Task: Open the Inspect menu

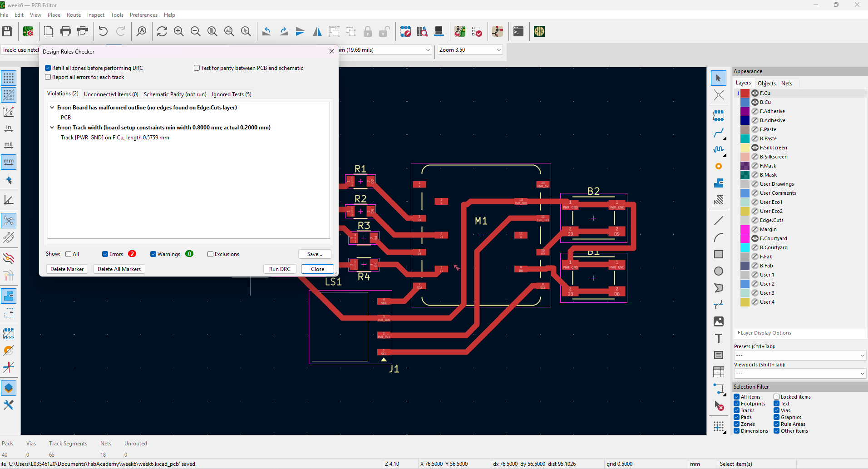Action: 95,15
